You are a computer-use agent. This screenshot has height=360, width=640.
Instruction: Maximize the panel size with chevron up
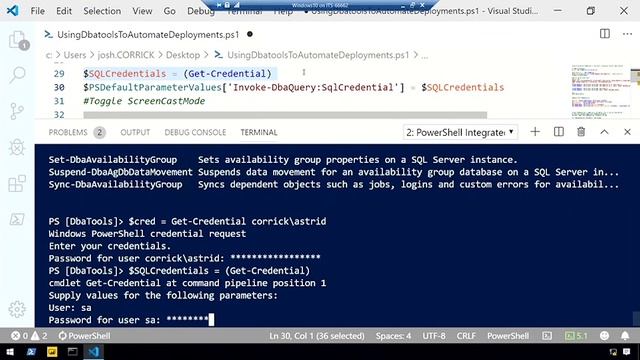click(604, 132)
